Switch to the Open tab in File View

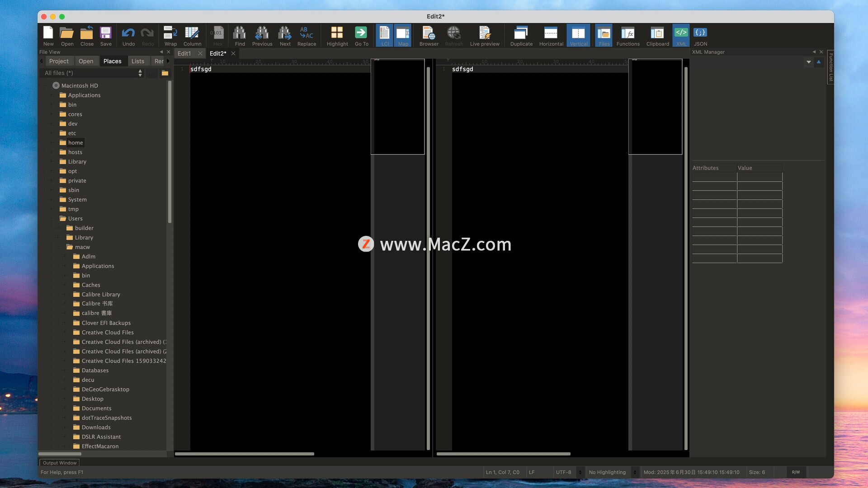click(x=86, y=61)
